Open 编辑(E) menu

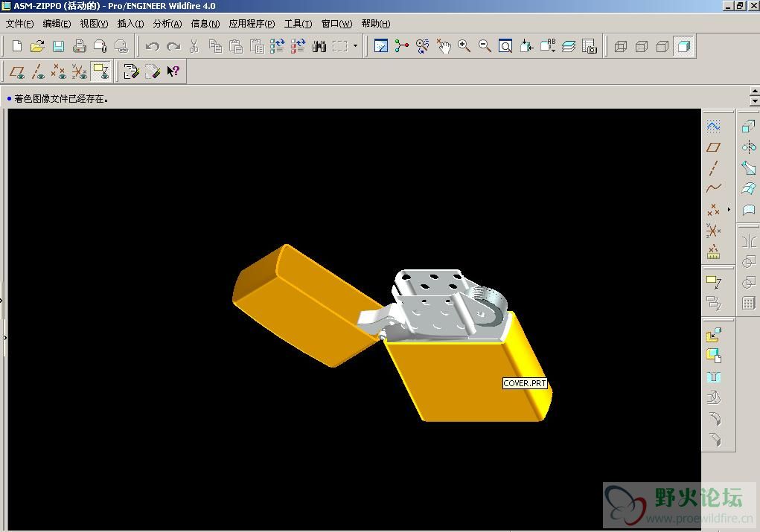coord(57,24)
